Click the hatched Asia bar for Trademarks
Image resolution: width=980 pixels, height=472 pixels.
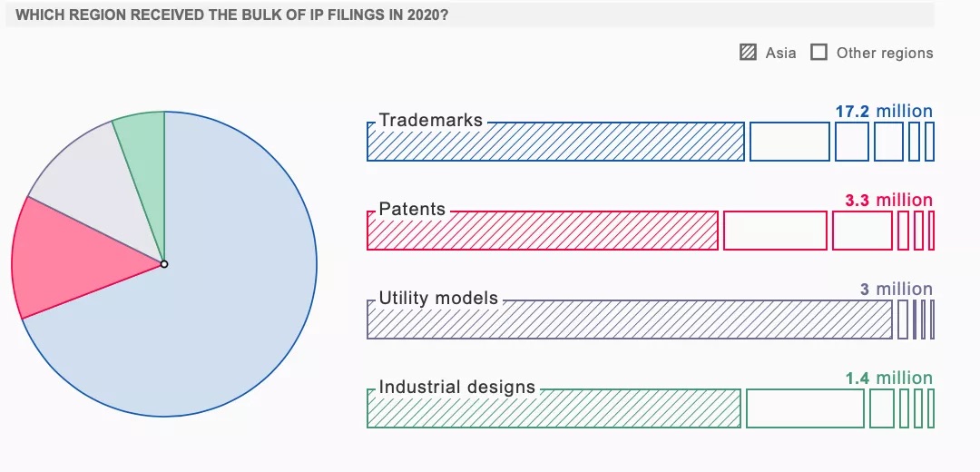(555, 142)
